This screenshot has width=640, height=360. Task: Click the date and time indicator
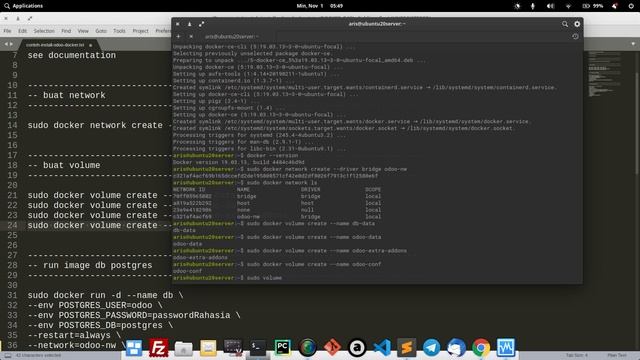[320, 6]
